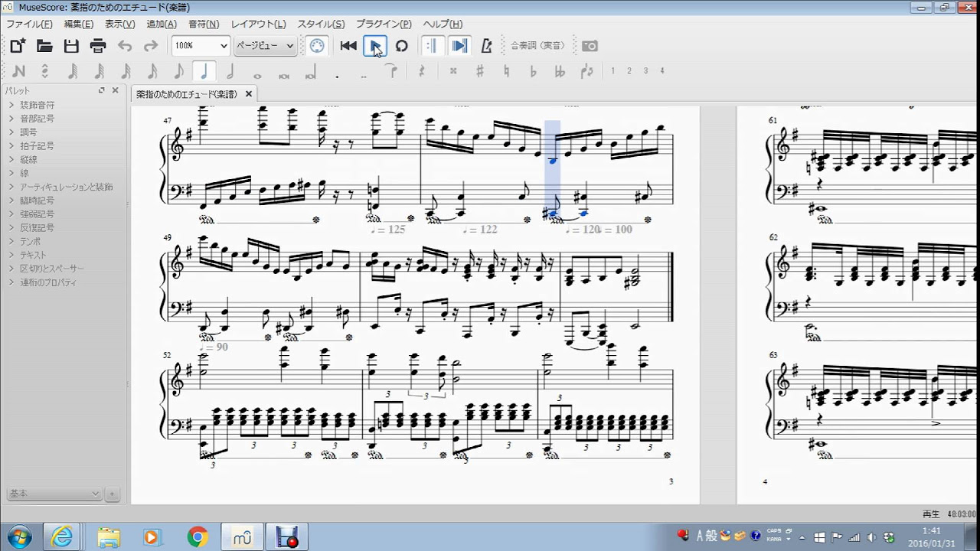980x551 pixels.
Task: Select the quarter note duration
Action: pos(204,71)
